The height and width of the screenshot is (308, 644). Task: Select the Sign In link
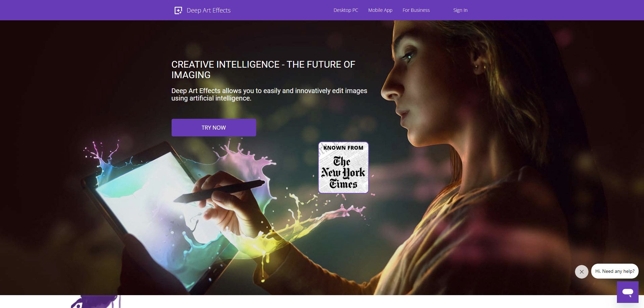pyautogui.click(x=460, y=10)
